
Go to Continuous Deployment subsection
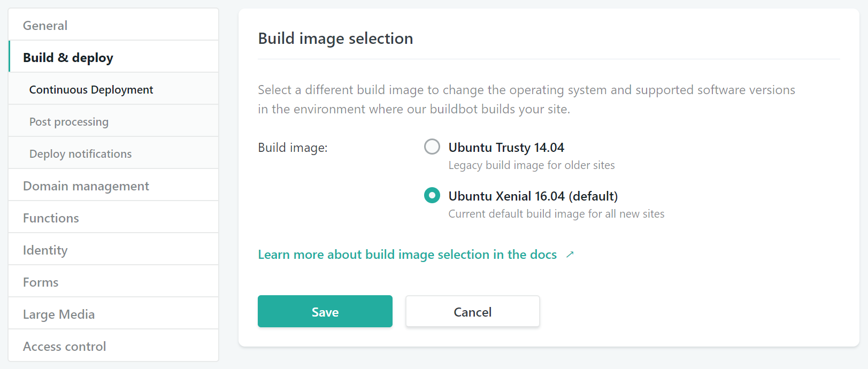point(91,90)
